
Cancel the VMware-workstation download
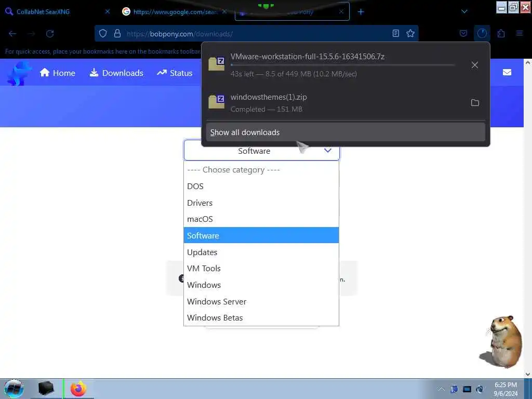(475, 65)
